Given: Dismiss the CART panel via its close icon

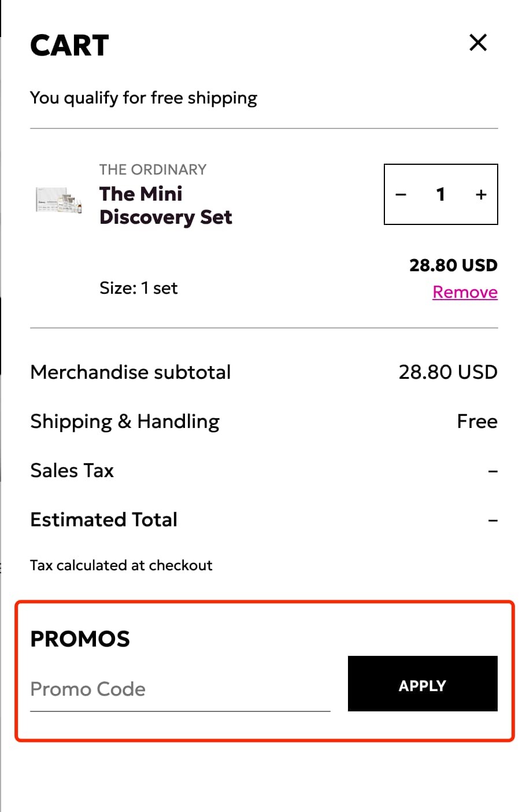Looking at the screenshot, I should [x=477, y=43].
